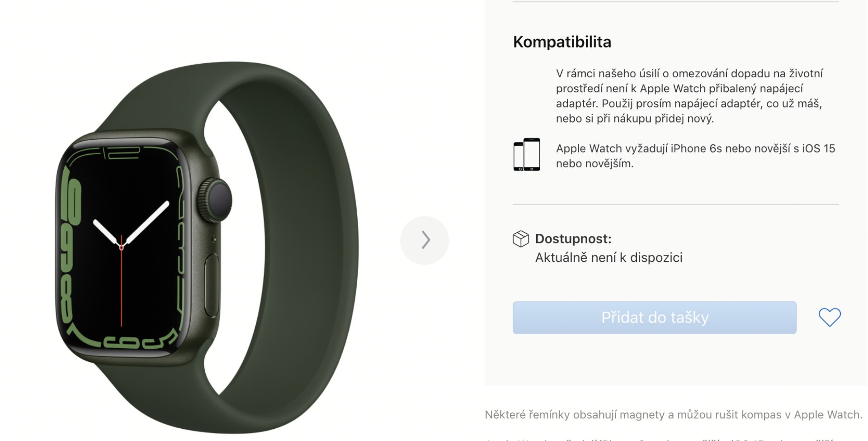
Task: Click the side button on the watch case
Action: point(212,285)
